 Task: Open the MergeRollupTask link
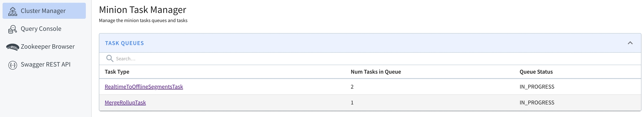pyautogui.click(x=125, y=103)
